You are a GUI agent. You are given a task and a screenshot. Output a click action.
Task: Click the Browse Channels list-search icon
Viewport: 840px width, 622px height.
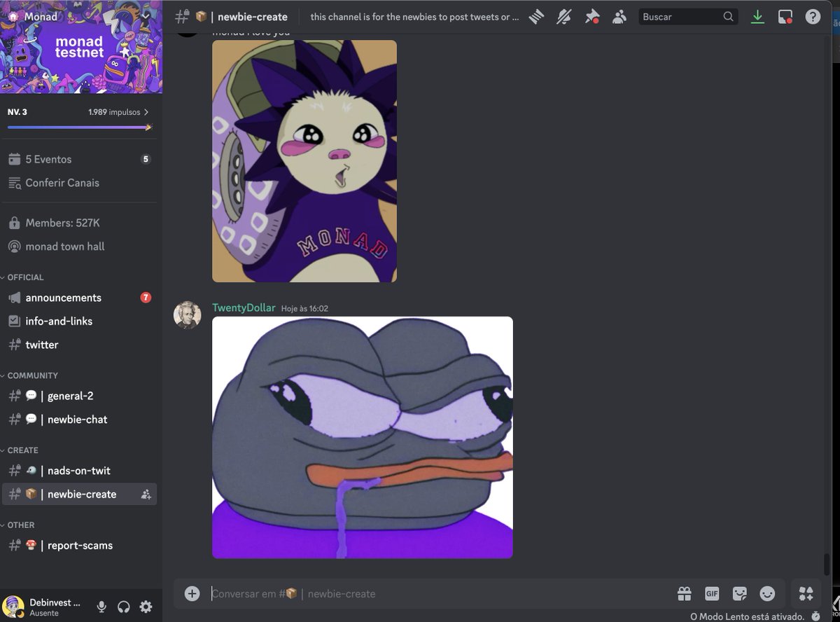click(14, 183)
